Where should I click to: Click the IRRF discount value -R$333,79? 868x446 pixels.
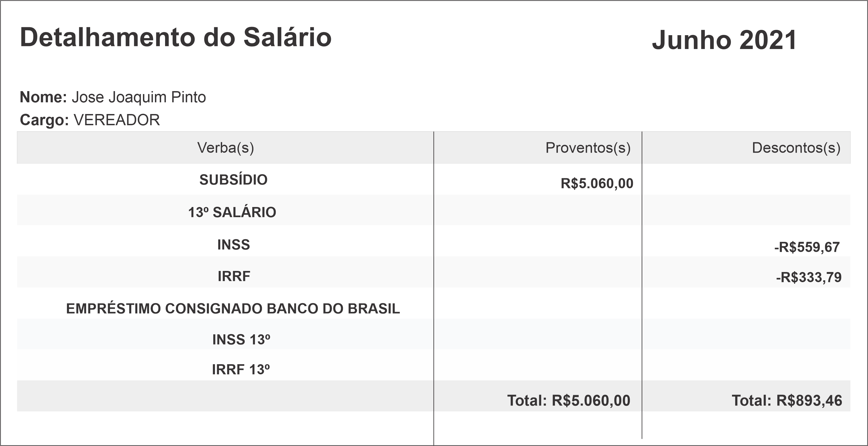point(808,277)
